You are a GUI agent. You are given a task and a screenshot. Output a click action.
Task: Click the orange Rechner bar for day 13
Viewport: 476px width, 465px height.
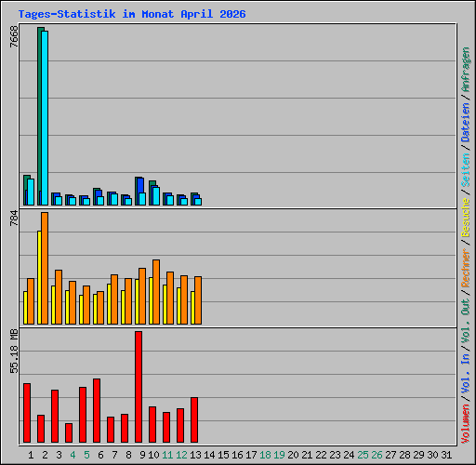198,300
